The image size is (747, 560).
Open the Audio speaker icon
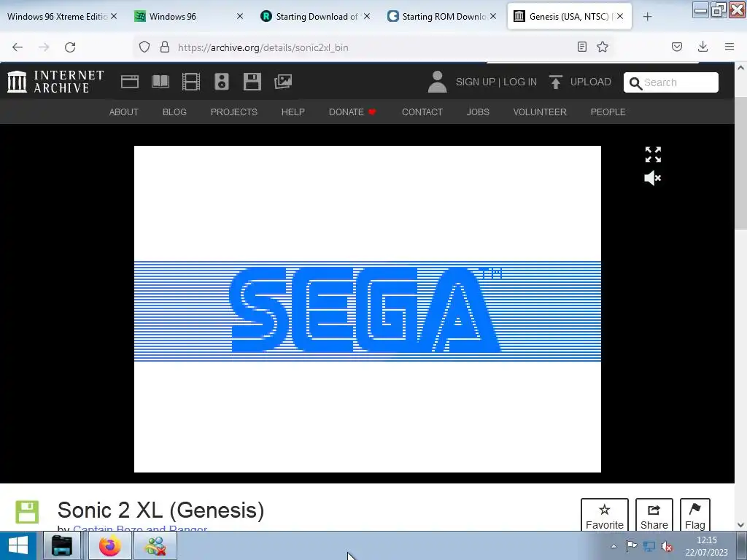point(222,82)
